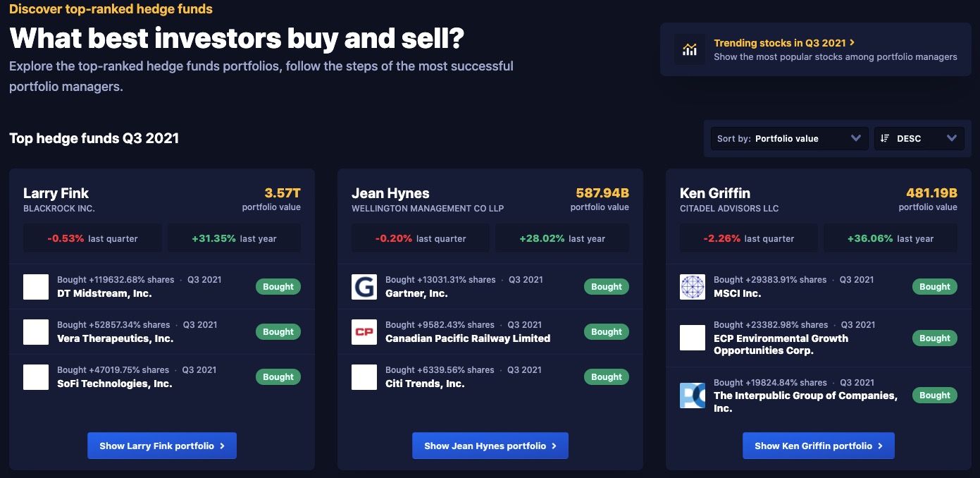Viewport: 980px width, 478px height.
Task: Click the ECP Environmental Growth logo placeholder
Action: point(693,338)
